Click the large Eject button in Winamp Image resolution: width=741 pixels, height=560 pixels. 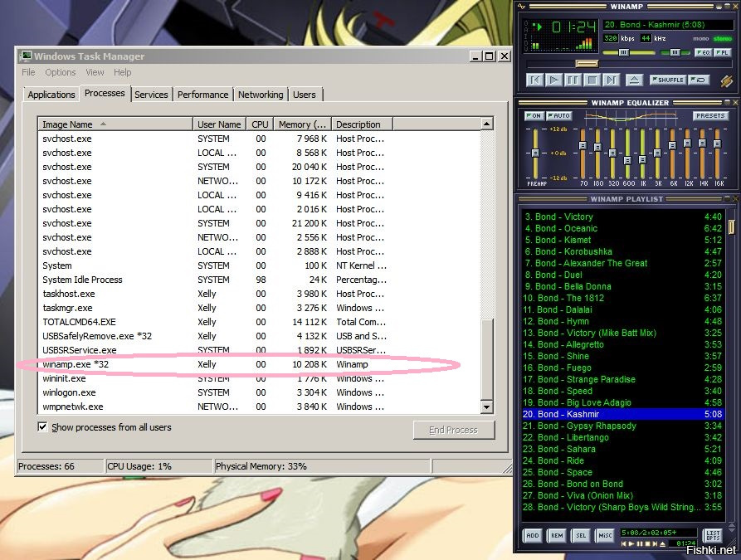pyautogui.click(x=634, y=80)
